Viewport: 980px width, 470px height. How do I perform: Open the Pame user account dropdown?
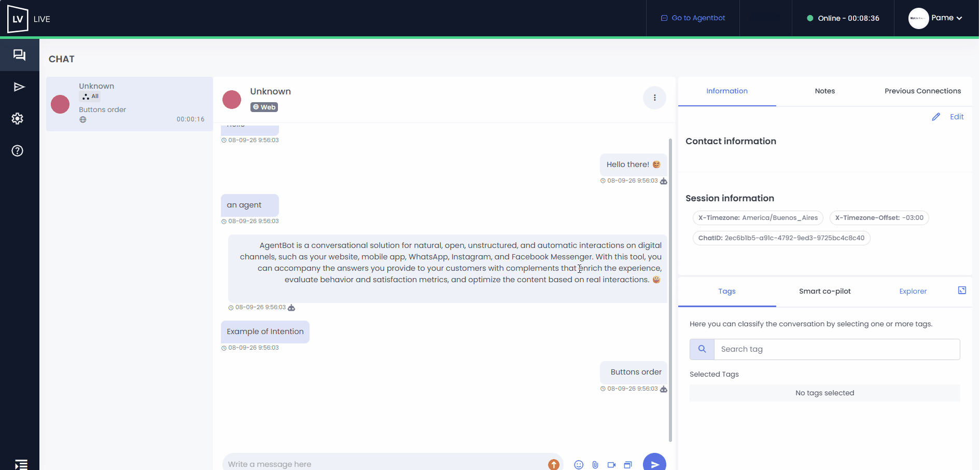[x=936, y=18]
